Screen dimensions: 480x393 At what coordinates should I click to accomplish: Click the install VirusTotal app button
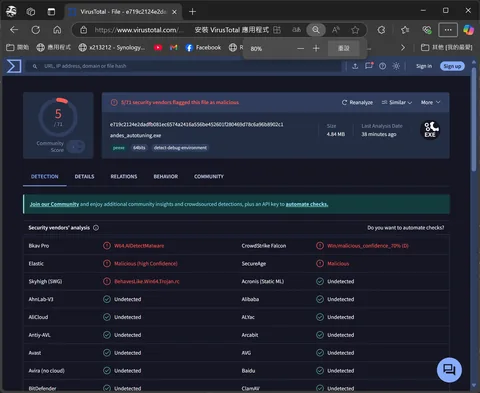coord(238,30)
